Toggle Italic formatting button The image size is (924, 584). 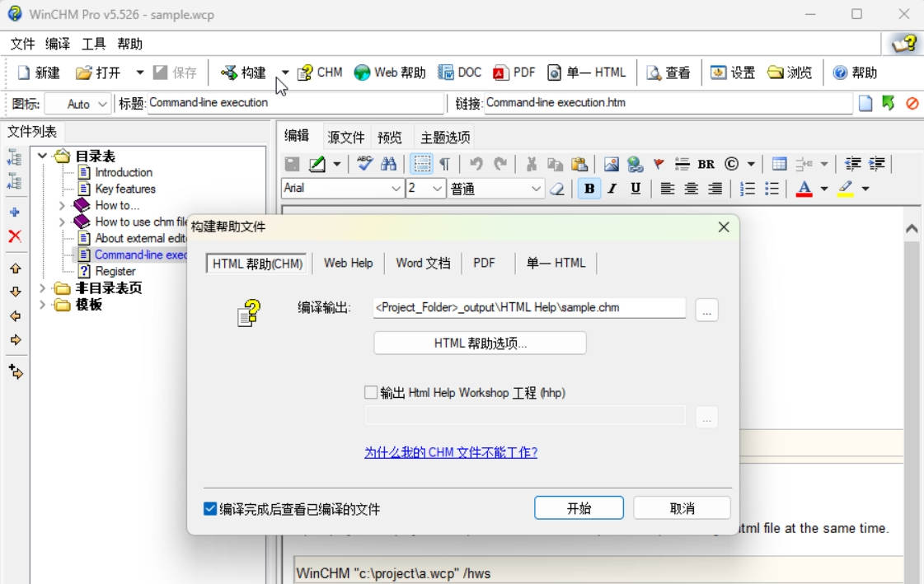(612, 189)
